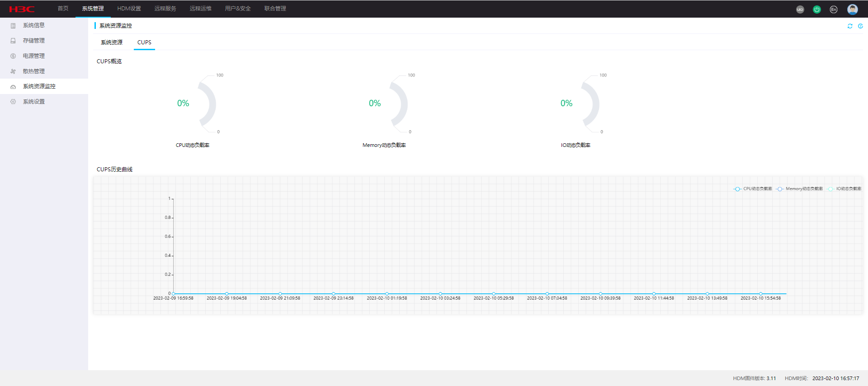Open the user avatar menu

click(853, 9)
